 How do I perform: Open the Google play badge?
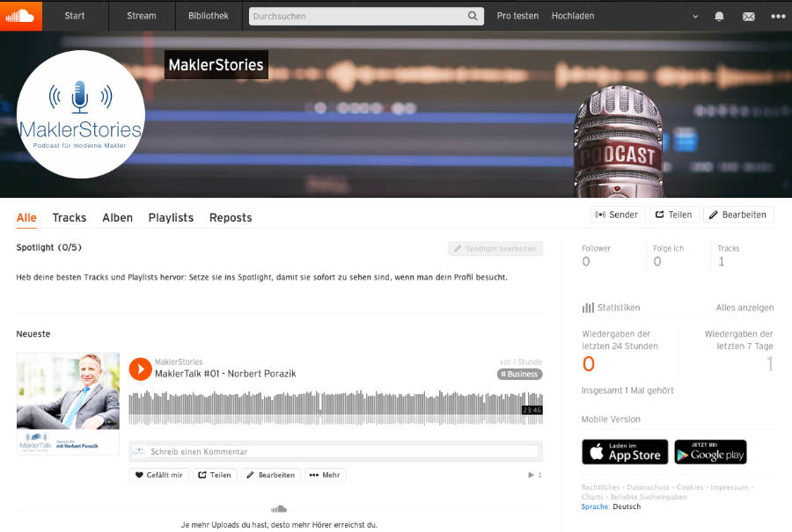[710, 452]
